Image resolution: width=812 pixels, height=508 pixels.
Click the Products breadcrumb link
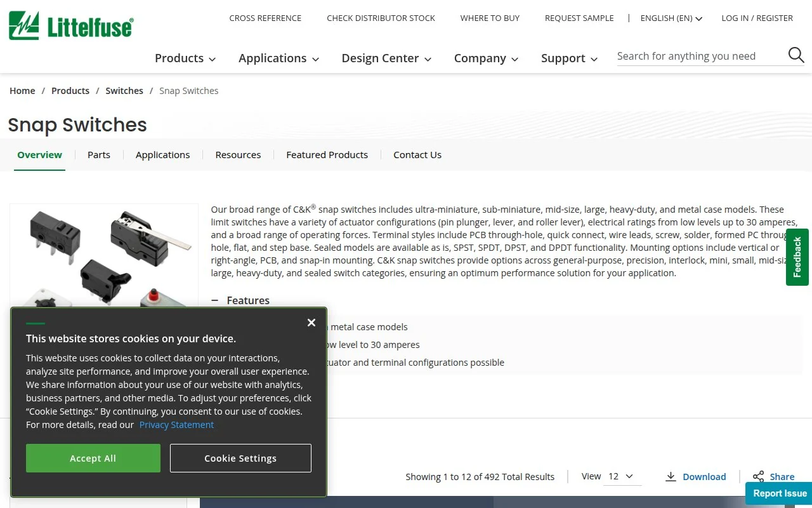click(x=70, y=91)
